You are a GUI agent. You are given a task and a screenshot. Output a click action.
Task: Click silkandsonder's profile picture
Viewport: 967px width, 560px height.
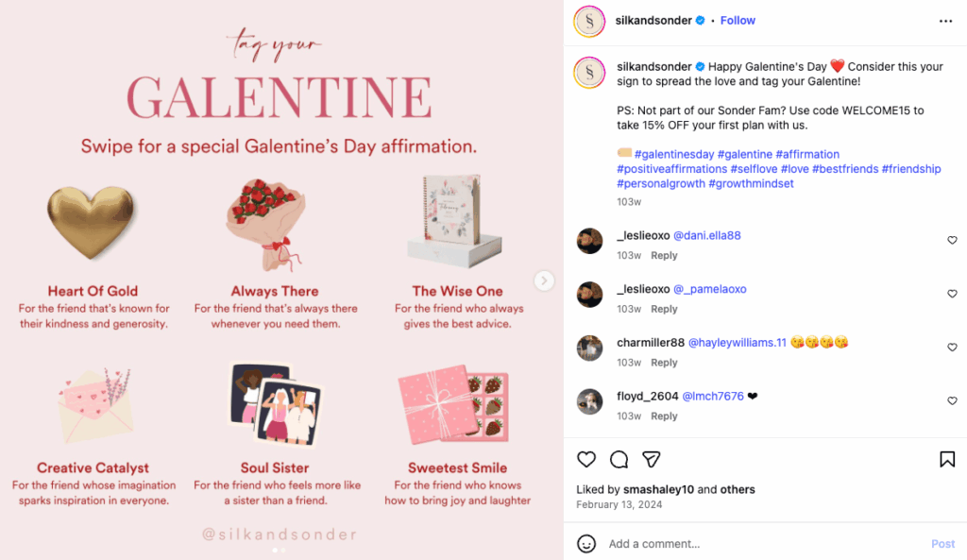click(x=589, y=20)
